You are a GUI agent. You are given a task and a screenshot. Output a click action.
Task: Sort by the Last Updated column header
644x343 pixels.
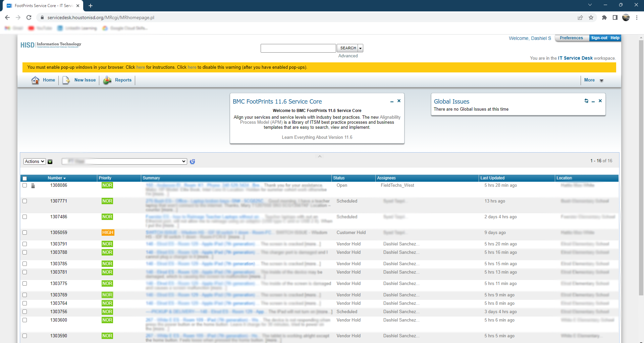pyautogui.click(x=492, y=178)
